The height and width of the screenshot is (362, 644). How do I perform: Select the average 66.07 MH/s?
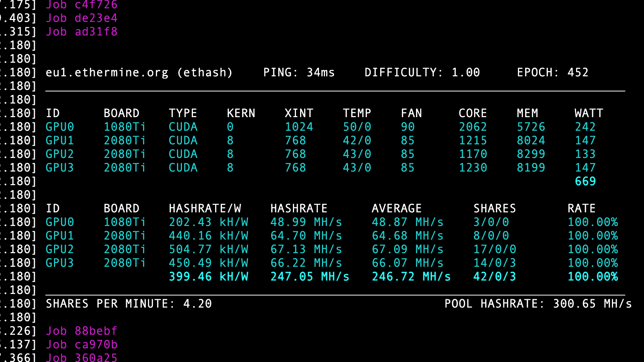(408, 263)
